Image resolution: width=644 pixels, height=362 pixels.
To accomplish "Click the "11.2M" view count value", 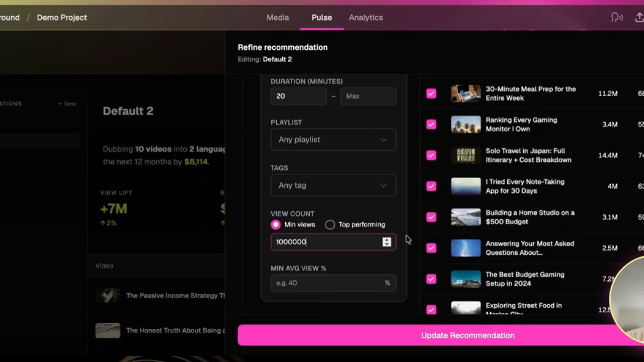I will coord(608,94).
